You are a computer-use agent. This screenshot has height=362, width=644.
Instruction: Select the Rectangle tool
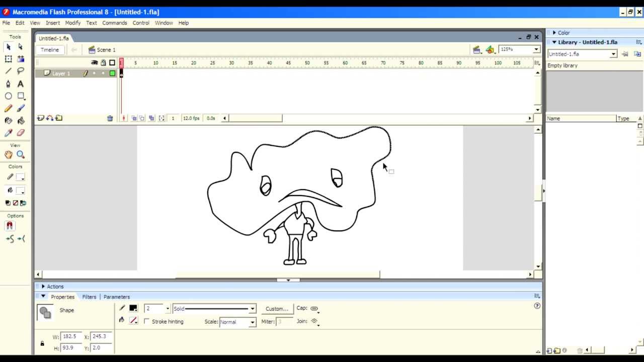point(21,96)
